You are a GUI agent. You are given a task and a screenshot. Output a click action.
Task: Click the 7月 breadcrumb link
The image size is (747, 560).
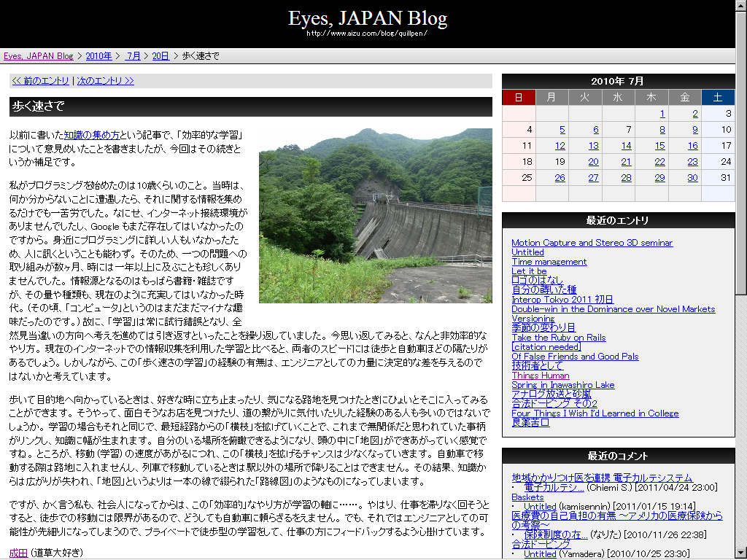[x=133, y=55]
